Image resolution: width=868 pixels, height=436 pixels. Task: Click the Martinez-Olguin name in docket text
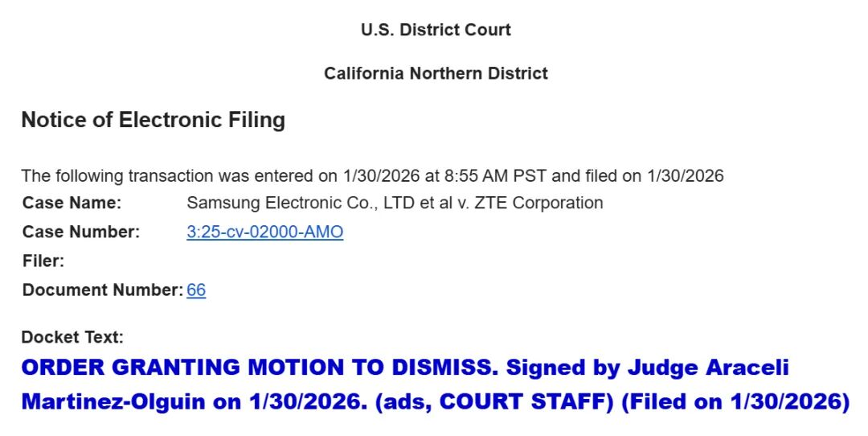pyautogui.click(x=113, y=401)
